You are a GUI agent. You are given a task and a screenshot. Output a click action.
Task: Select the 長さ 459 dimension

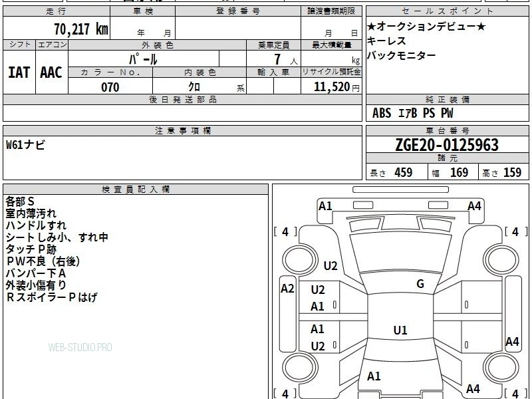click(391, 173)
